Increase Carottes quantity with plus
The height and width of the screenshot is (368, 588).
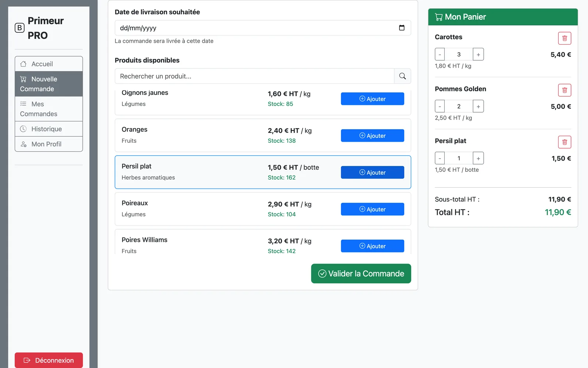tap(478, 54)
